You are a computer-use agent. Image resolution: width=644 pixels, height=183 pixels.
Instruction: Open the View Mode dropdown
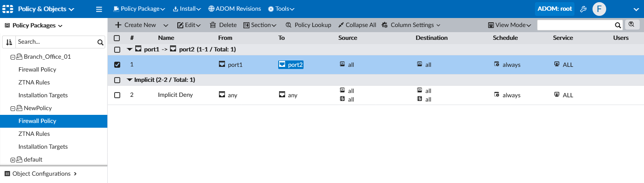tap(510, 25)
